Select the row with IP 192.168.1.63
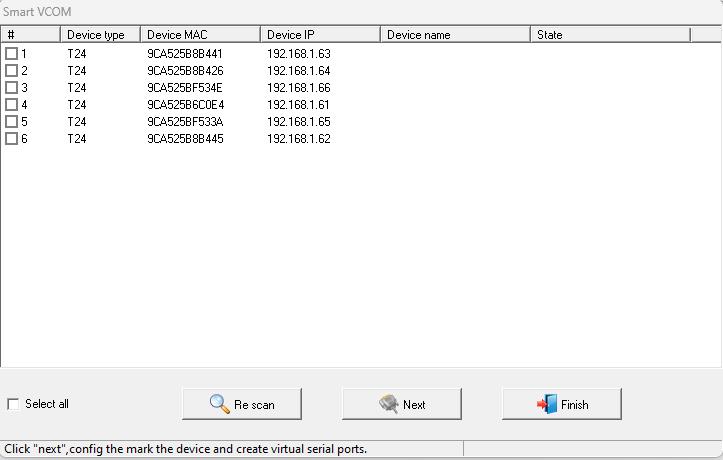 point(298,54)
